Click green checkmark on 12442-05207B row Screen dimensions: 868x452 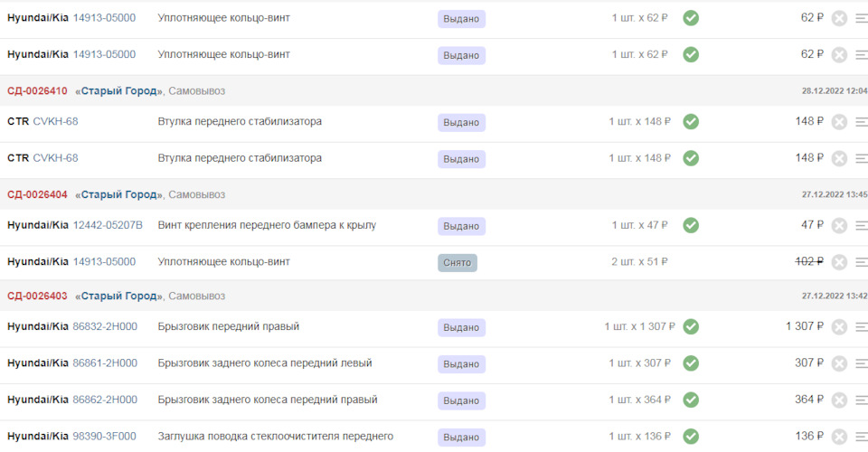(691, 225)
